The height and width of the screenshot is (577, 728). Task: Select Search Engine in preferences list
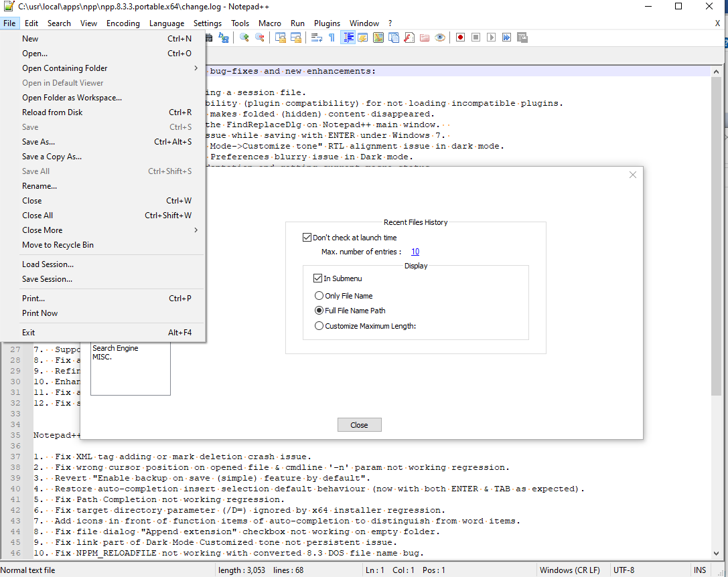click(x=115, y=348)
